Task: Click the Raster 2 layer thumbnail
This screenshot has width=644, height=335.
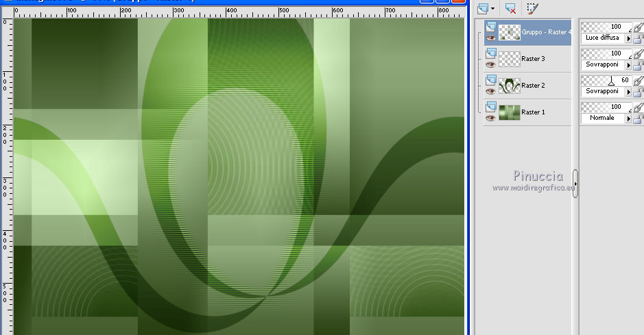Action: coord(510,86)
